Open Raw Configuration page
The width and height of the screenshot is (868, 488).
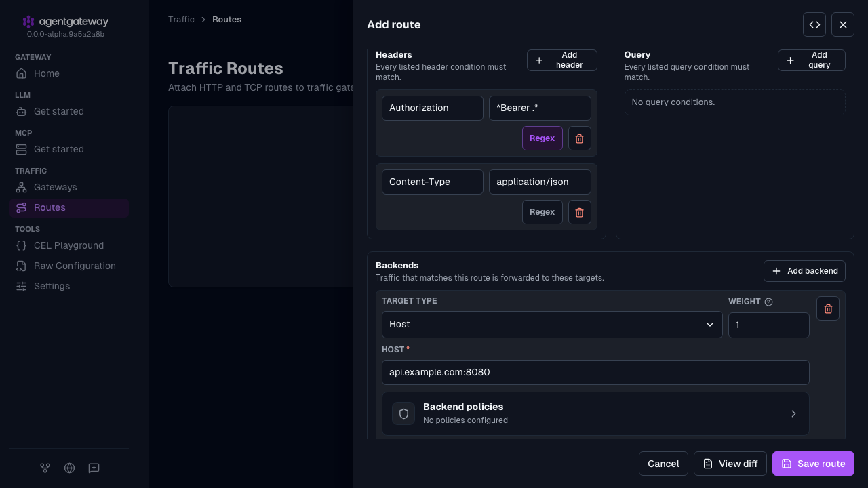69,266
